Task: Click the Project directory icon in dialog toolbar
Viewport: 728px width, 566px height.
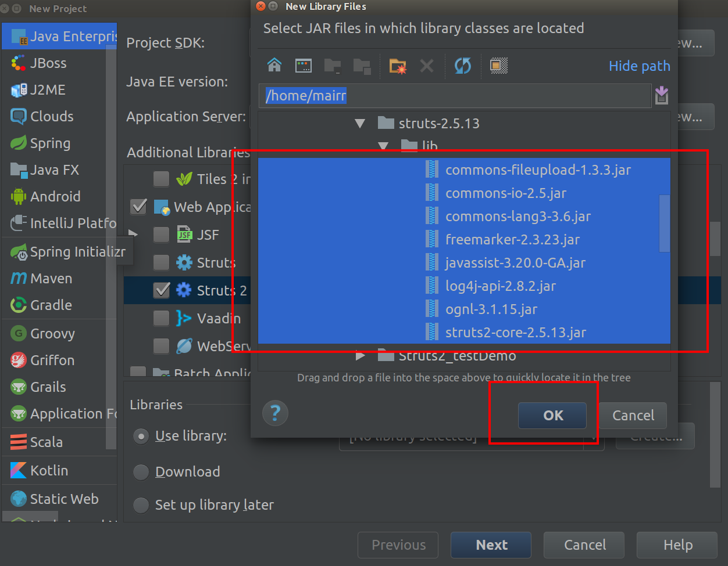Action: pyautogui.click(x=304, y=66)
